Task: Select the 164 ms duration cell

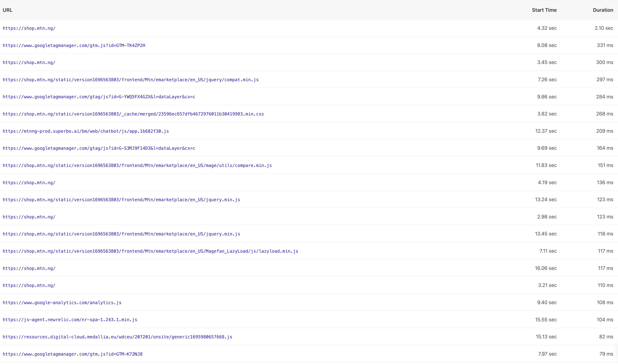Action: tap(605, 148)
